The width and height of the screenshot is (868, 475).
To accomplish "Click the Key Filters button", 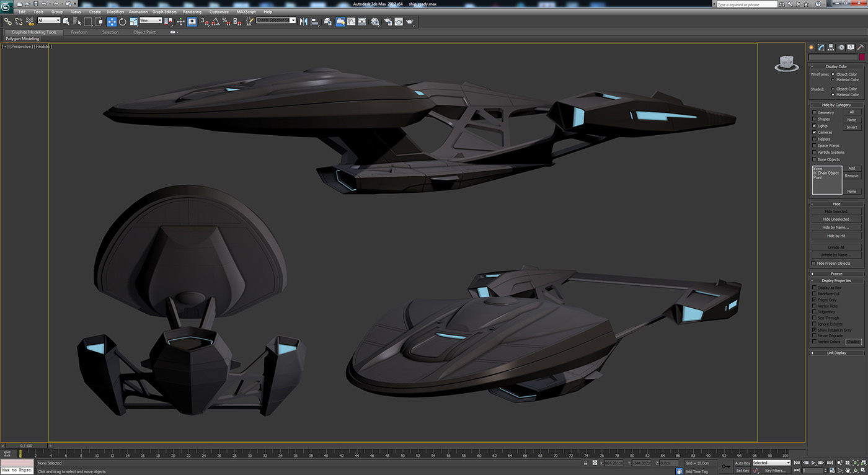I will [x=776, y=471].
